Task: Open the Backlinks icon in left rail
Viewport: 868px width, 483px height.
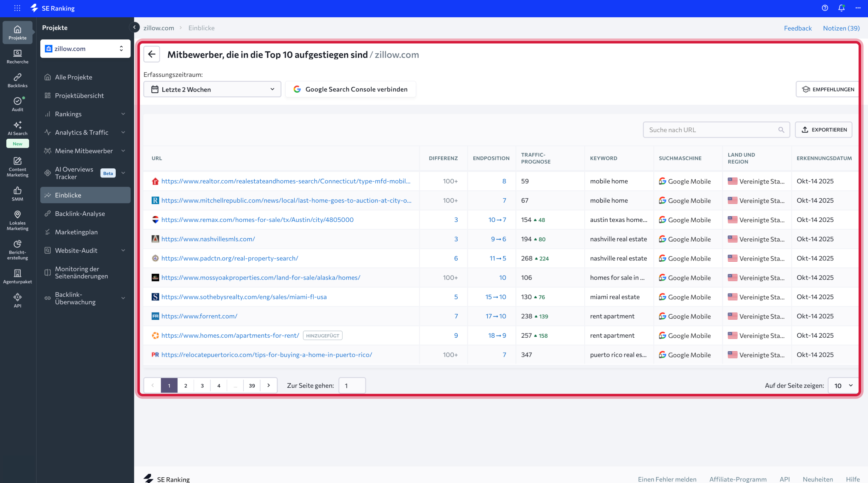Action: tap(17, 80)
